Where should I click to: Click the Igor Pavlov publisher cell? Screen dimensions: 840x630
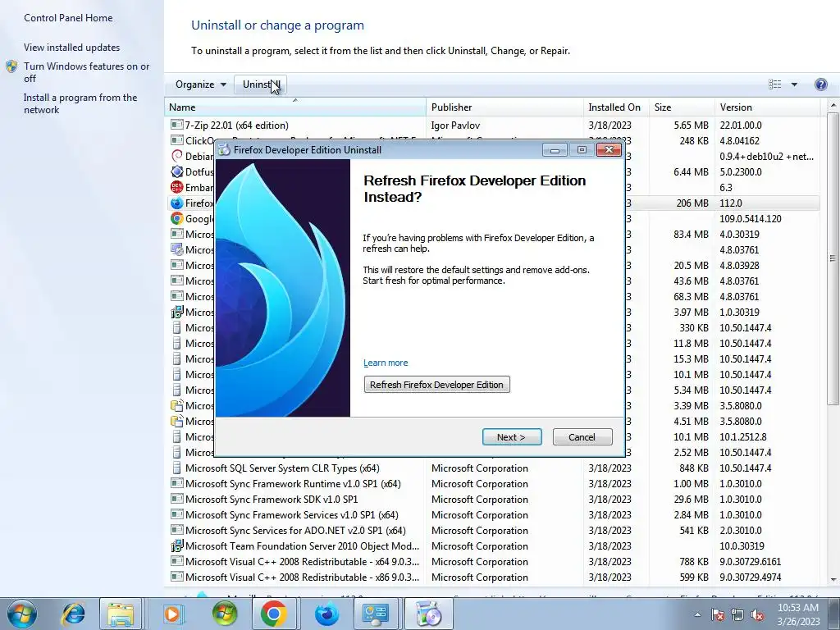(x=455, y=125)
